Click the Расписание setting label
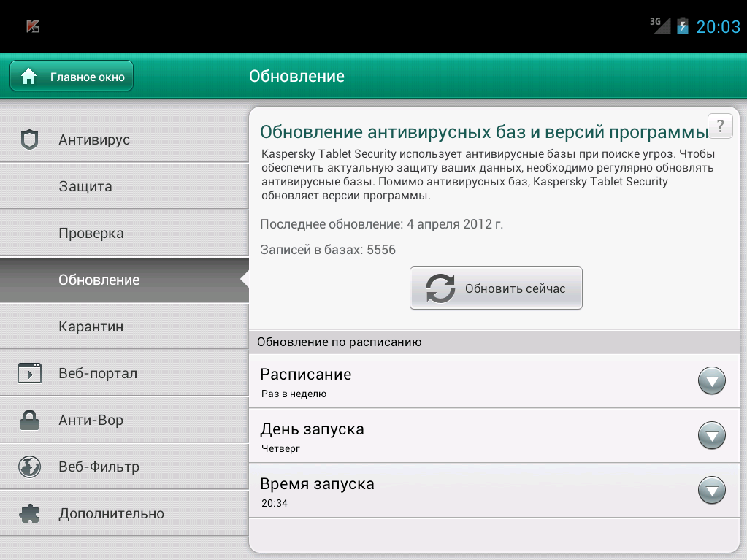The height and width of the screenshot is (560, 747). point(306,375)
